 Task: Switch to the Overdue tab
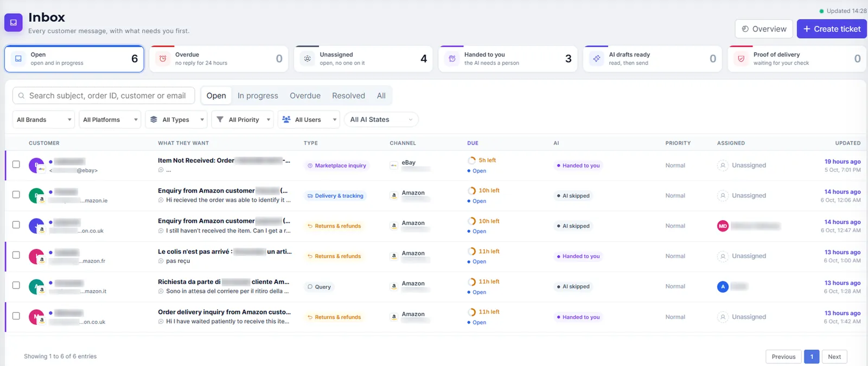pos(305,96)
